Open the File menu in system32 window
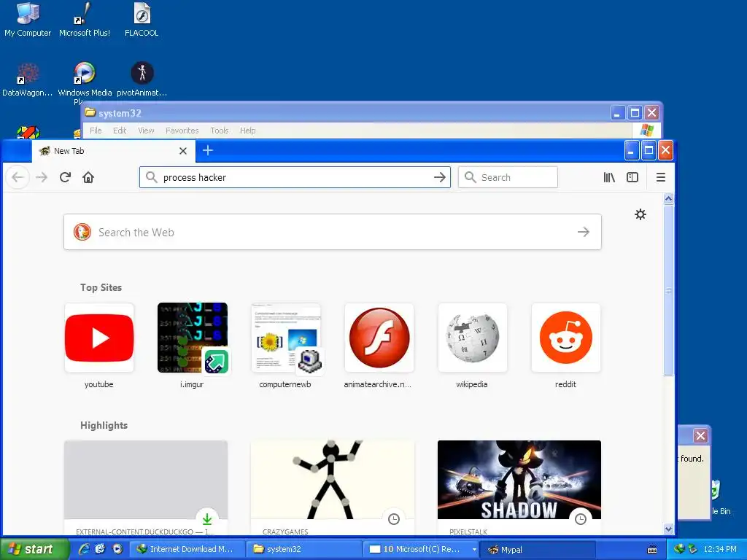The width and height of the screenshot is (747, 560). click(x=96, y=131)
